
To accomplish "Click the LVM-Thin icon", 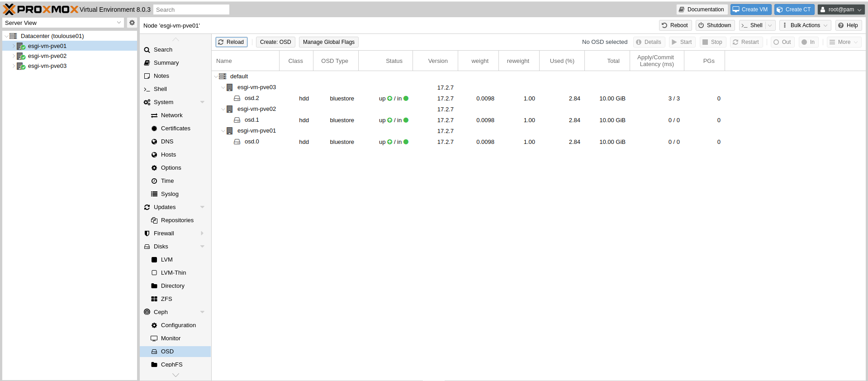I will tap(154, 273).
